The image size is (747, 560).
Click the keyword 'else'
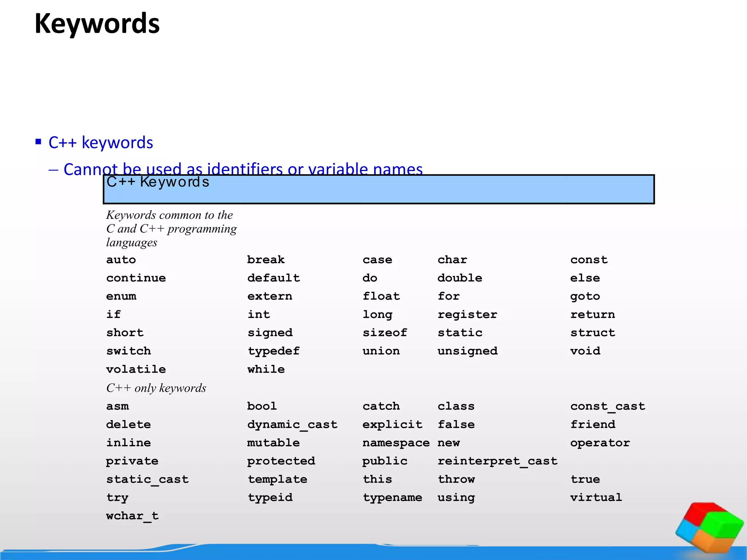tap(585, 278)
